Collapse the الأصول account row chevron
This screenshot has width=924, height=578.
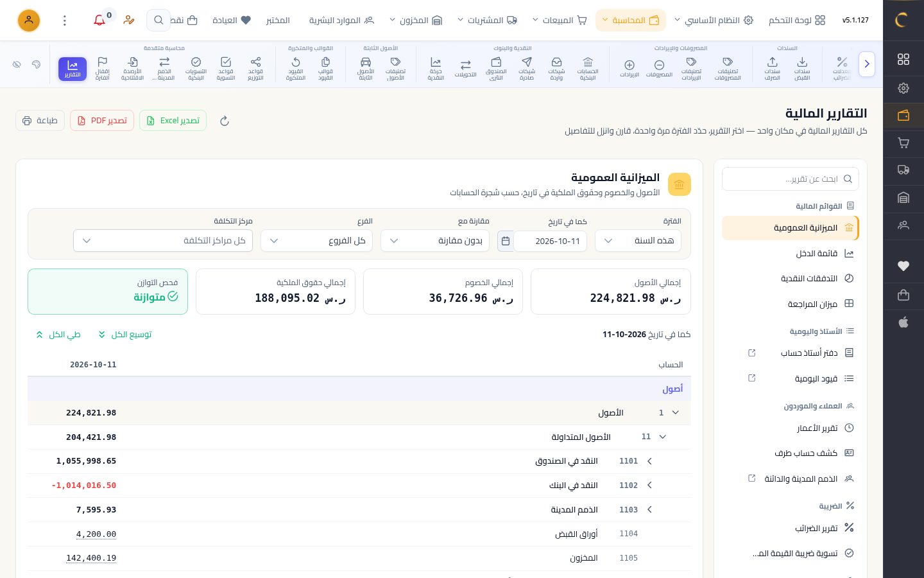pos(675,413)
